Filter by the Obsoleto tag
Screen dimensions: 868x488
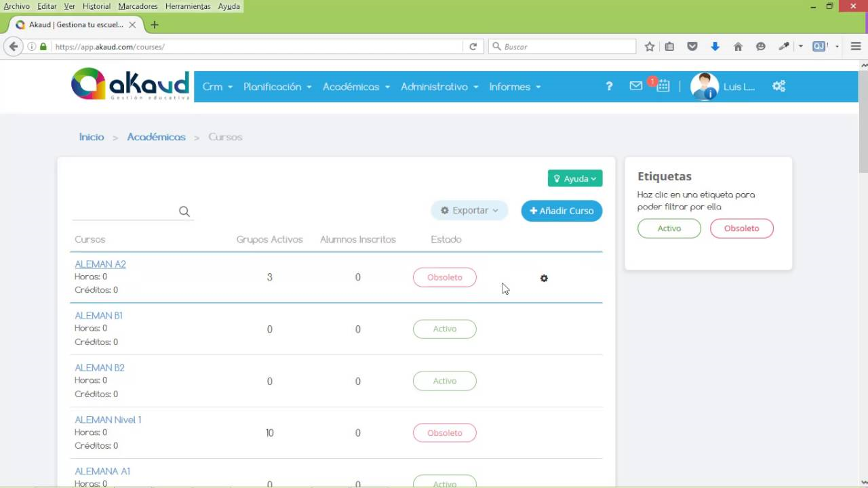(x=741, y=228)
